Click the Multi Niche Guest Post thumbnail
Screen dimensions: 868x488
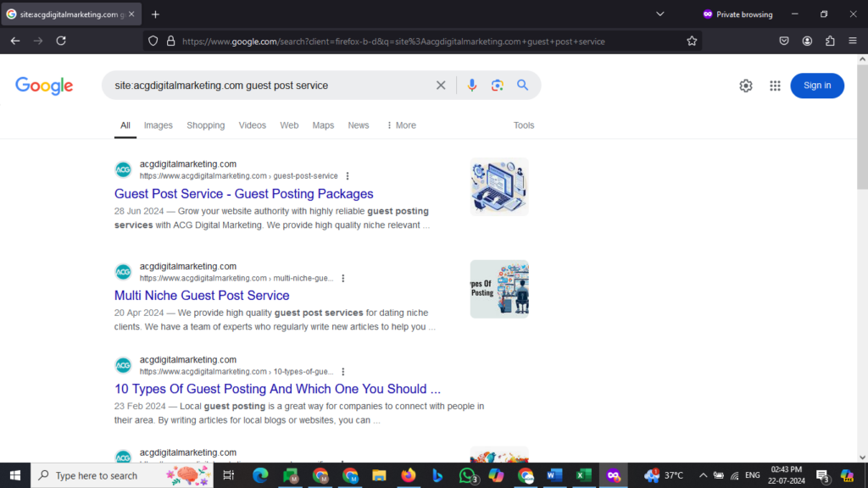[x=499, y=290]
